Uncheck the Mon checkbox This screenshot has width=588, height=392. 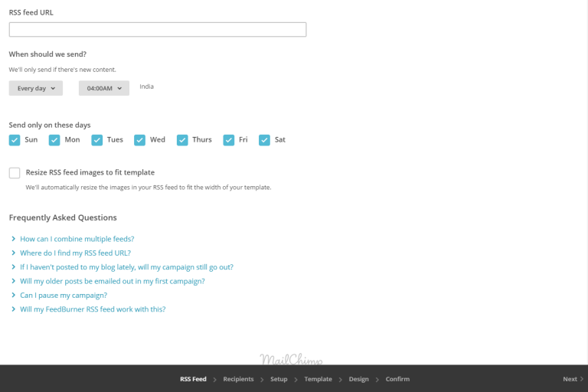(x=54, y=140)
